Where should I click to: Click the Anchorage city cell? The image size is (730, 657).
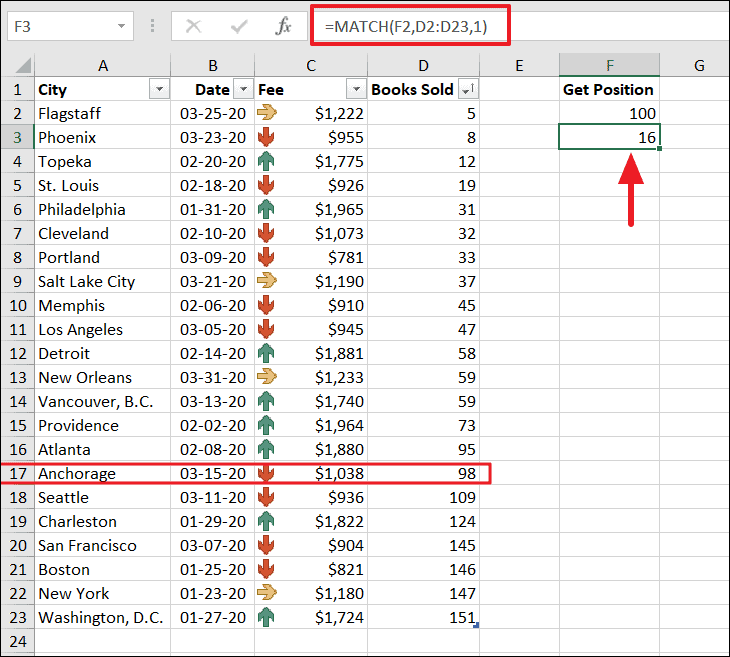click(102, 474)
